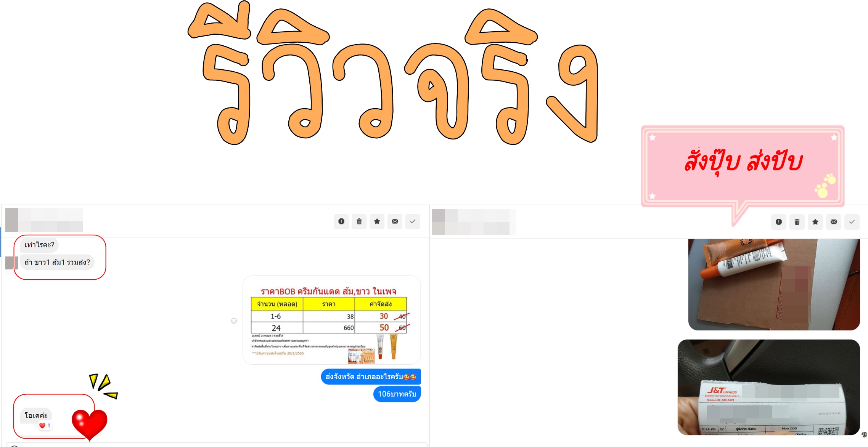
Task: Click the envelope icon above the sunscreen photo
Action: pos(834,222)
